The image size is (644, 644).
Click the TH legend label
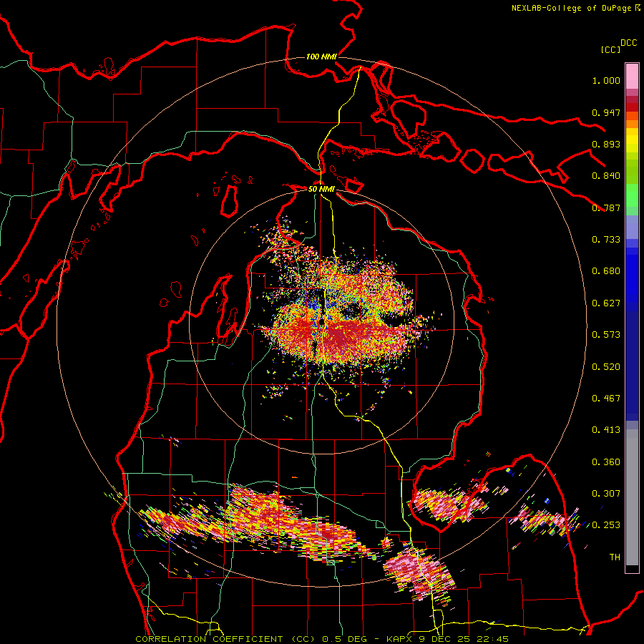pyautogui.click(x=615, y=557)
